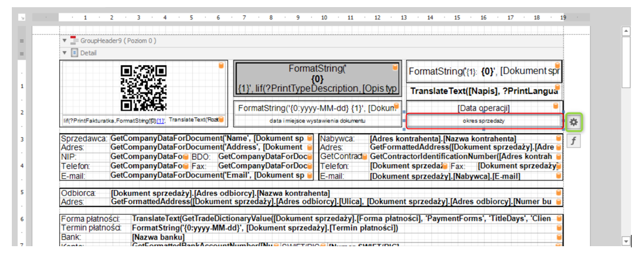644x258 pixels.
Task: Select the 'Sprzedawca:' label
Action: 83,138
